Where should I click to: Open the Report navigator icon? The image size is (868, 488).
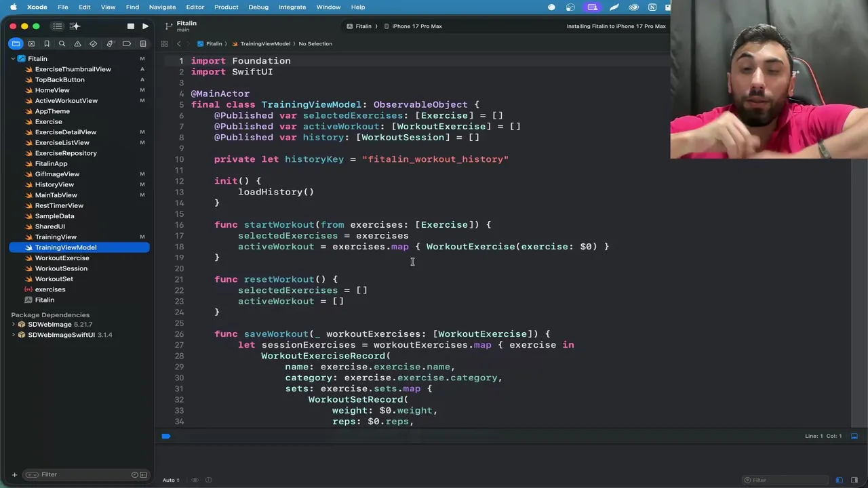click(142, 43)
